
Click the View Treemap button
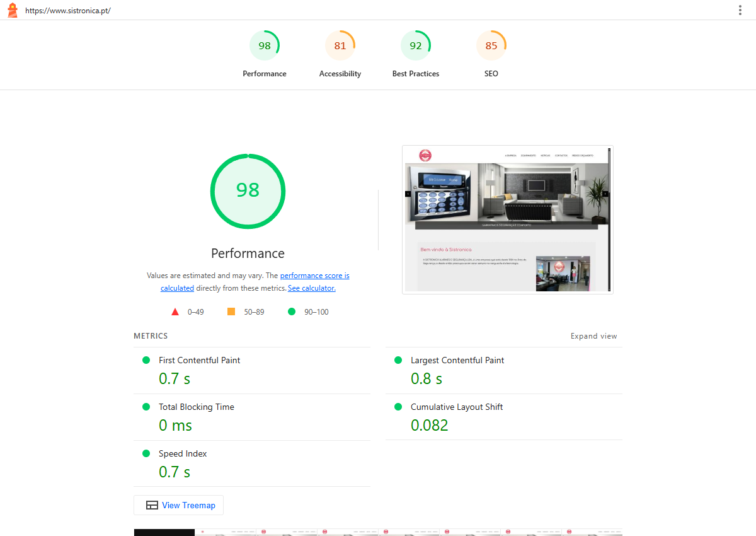click(179, 505)
